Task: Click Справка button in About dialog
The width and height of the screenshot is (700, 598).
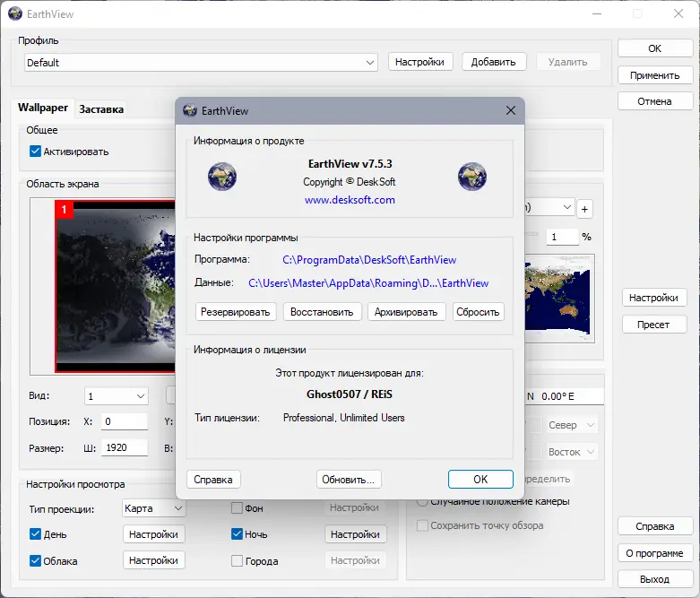Action: click(x=213, y=479)
